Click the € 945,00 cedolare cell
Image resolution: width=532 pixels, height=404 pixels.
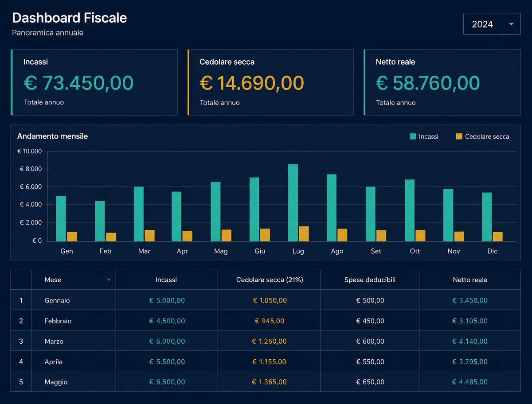[270, 321]
